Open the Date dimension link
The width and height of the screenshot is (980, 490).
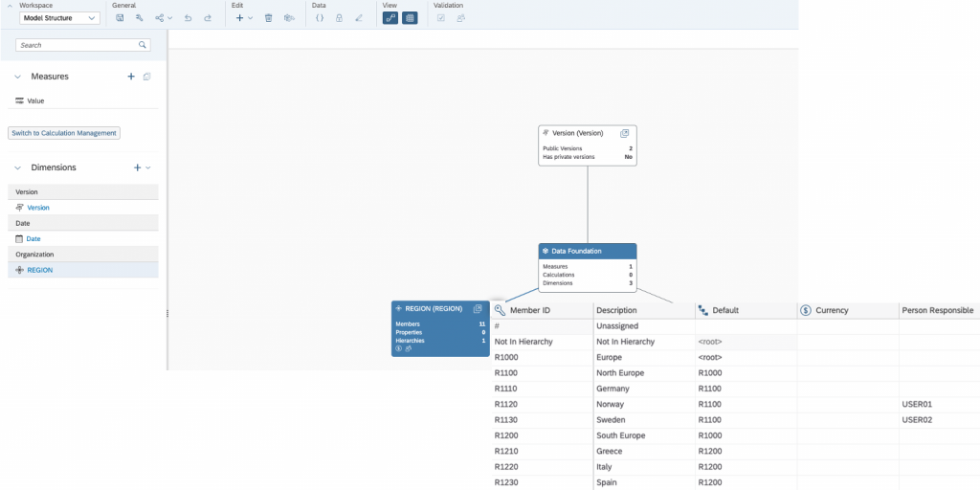(33, 238)
